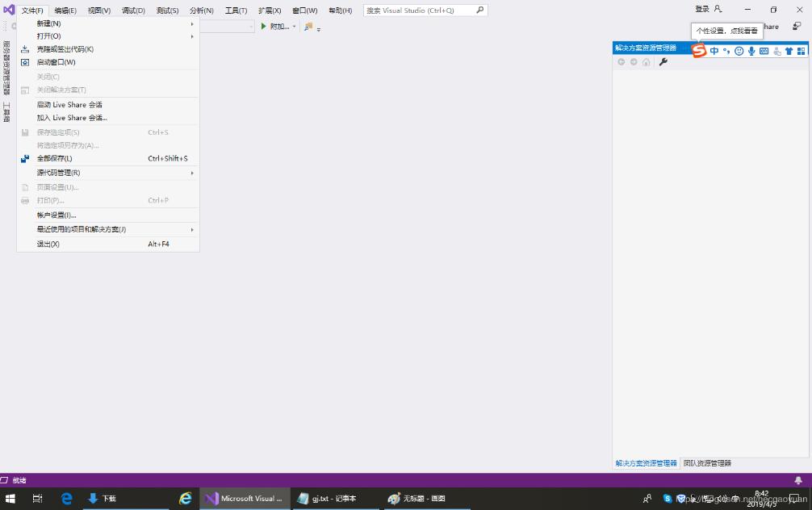Open the 调试(D) menu
The height and width of the screenshot is (510, 812).
133,10
